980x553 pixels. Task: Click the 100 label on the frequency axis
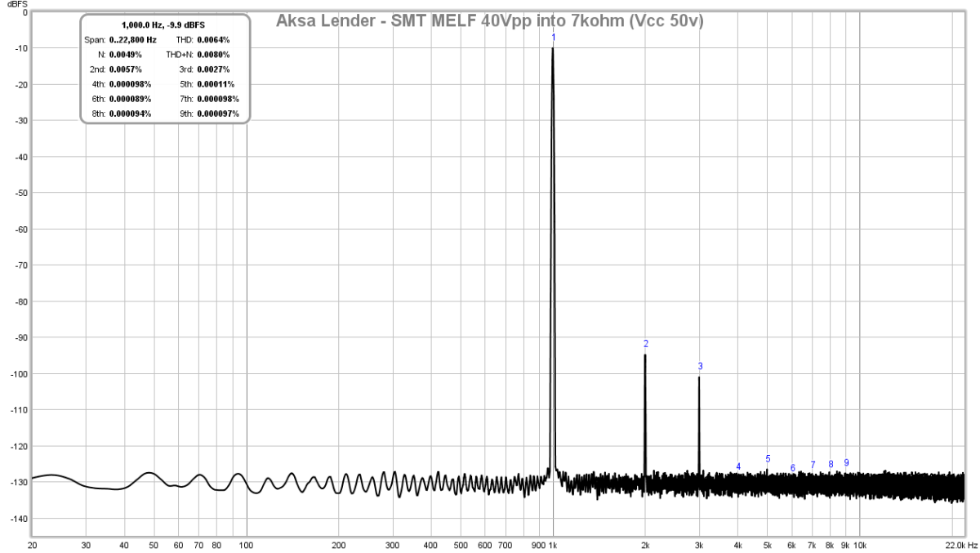click(247, 544)
